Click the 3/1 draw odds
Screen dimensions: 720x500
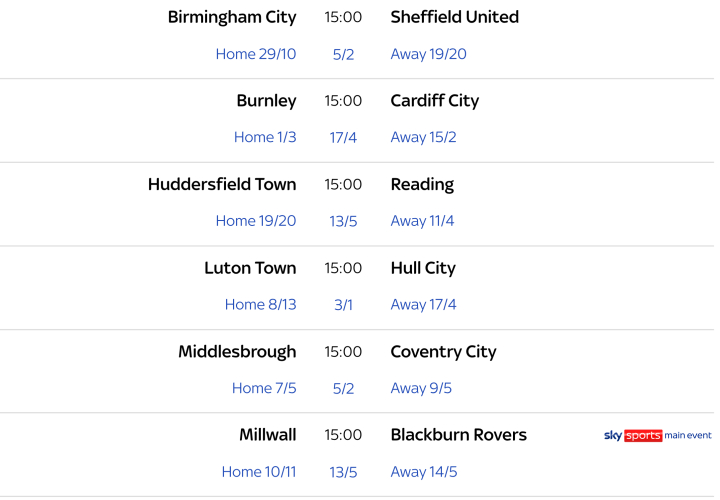343,304
